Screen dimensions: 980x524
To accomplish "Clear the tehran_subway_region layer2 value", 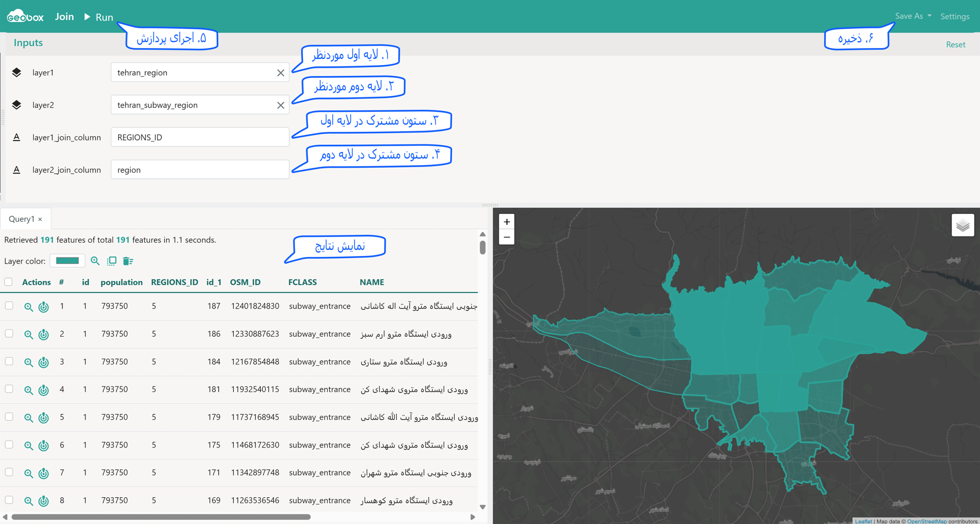I will 281,105.
